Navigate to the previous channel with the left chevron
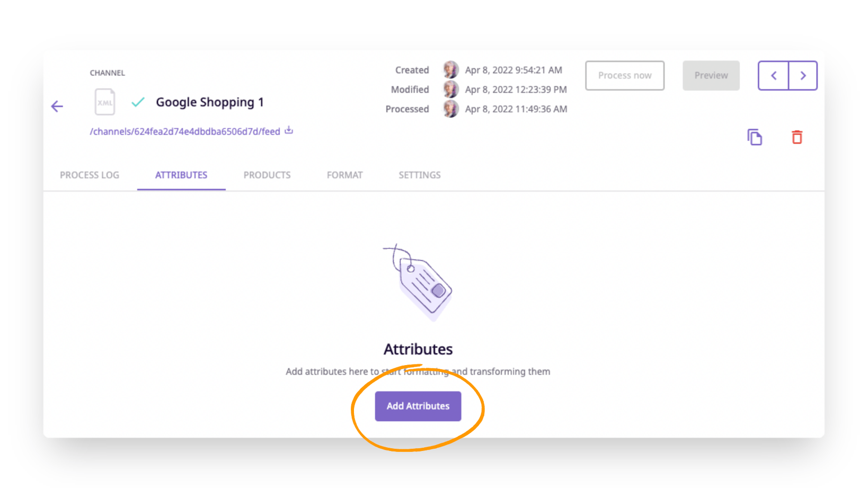Image resolution: width=868 pixels, height=488 pixels. tap(773, 75)
